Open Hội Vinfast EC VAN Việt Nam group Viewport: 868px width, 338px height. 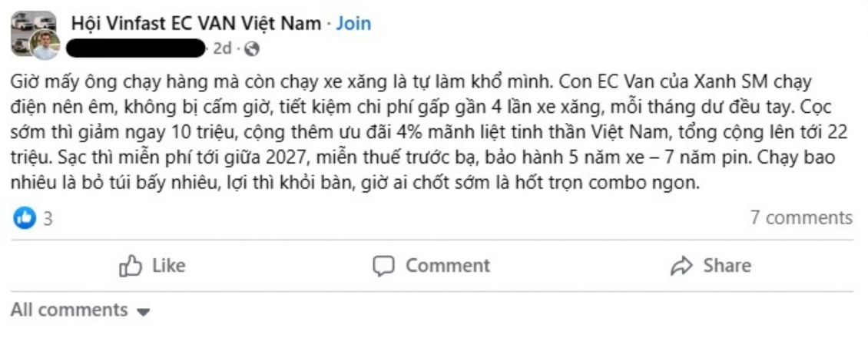click(196, 23)
